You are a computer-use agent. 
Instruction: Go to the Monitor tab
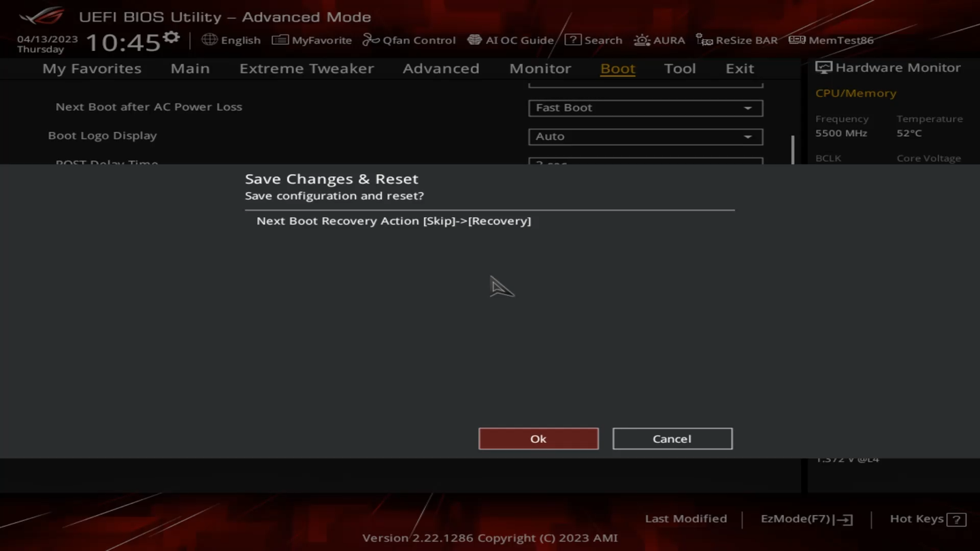pos(540,69)
